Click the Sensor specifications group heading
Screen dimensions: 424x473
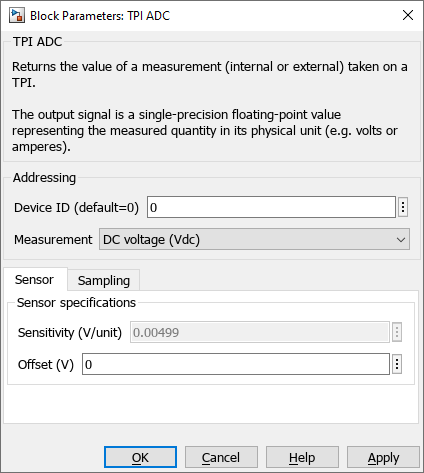click(76, 303)
